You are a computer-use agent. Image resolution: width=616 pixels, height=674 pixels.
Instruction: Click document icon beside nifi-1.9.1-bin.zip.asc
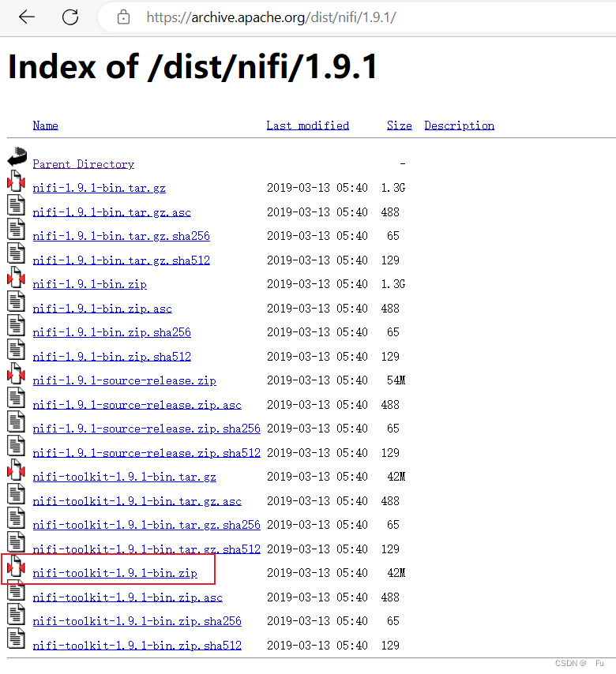(x=16, y=301)
